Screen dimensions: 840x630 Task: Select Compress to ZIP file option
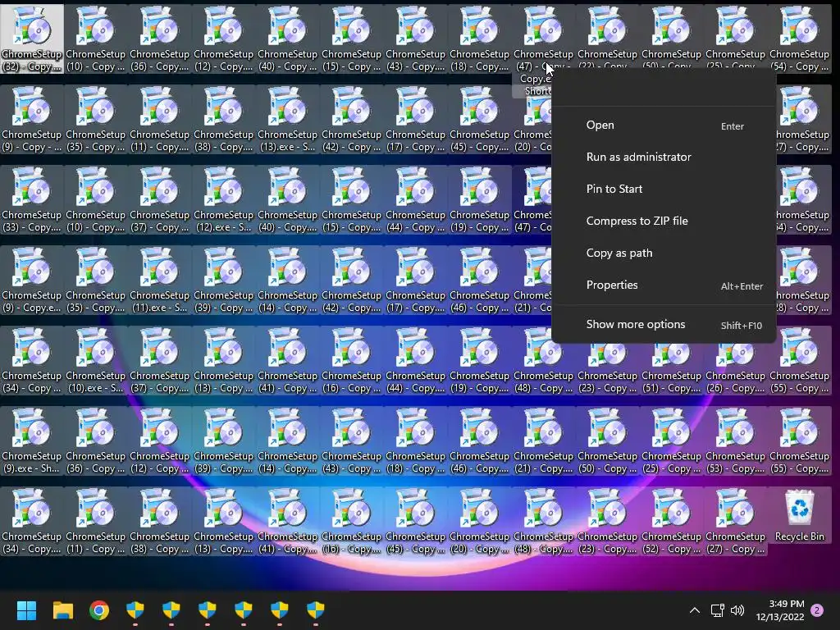tap(664, 221)
